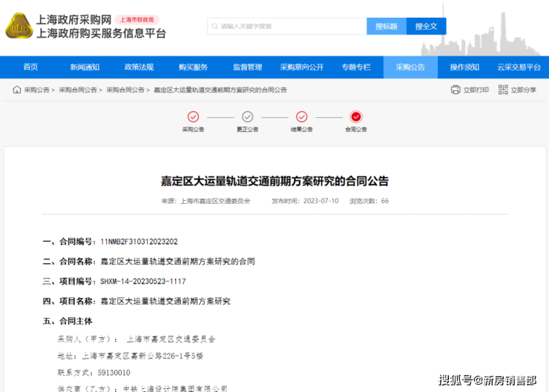Click second 采购合同公告 breadcrumb link
The width and height of the screenshot is (549, 392).
(125, 90)
